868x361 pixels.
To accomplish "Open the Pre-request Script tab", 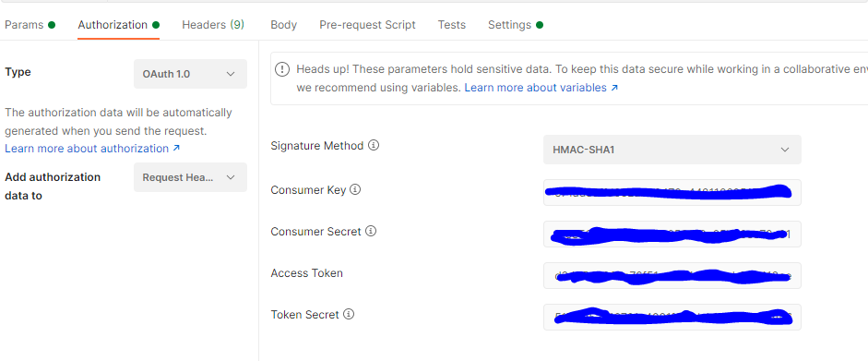I will tap(367, 25).
